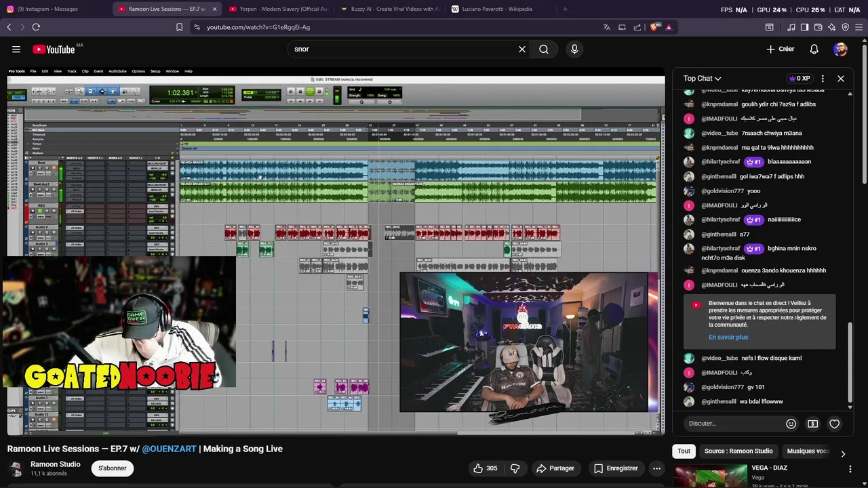Open the Brave Shields lion icon
Viewport: 868px width, 488px height.
click(x=654, y=27)
